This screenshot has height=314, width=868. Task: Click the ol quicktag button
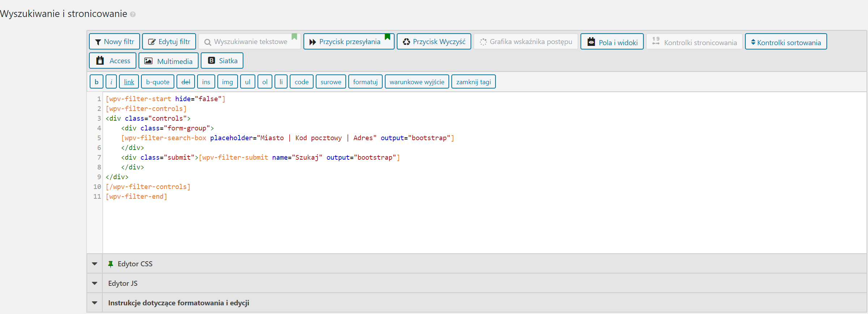(x=265, y=82)
